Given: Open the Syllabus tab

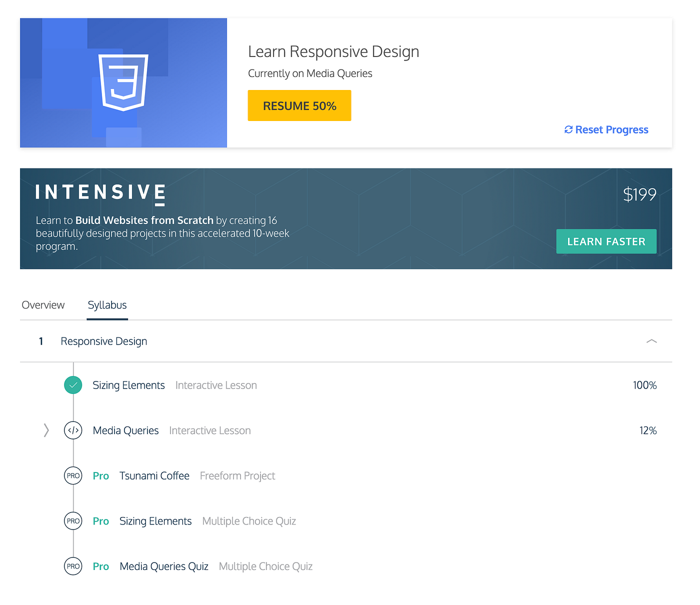Looking at the screenshot, I should pyautogui.click(x=107, y=304).
